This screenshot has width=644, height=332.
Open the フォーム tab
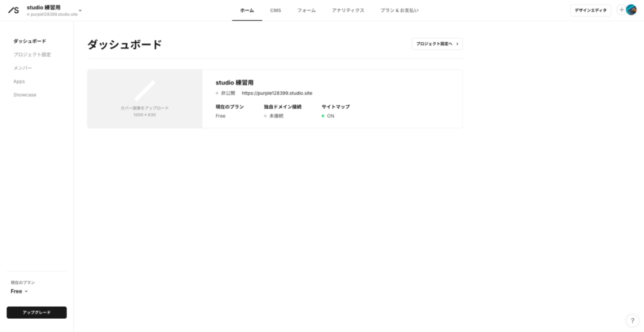[x=306, y=10]
